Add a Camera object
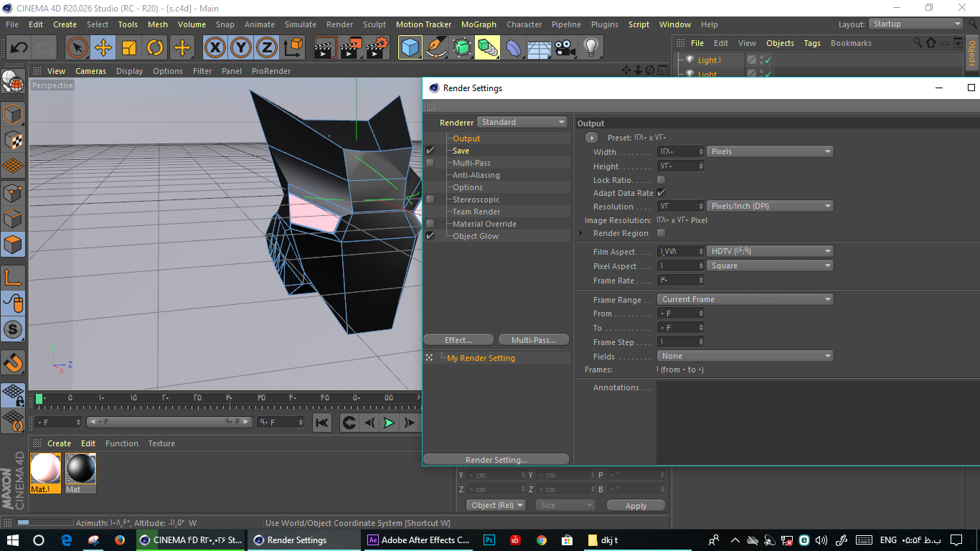 [565, 48]
